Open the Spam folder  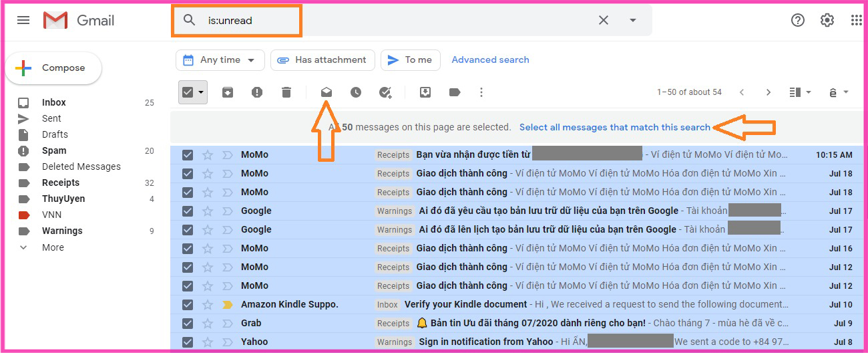point(54,150)
